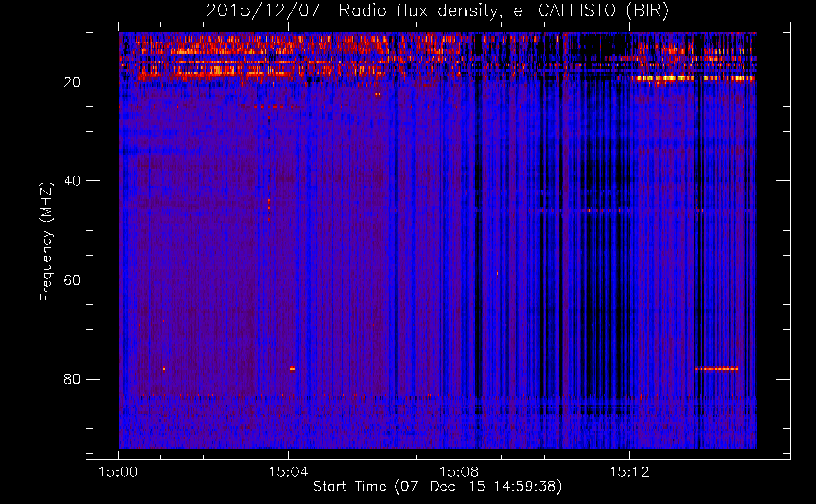Click the 60 MHz frequency tick label

click(73, 280)
